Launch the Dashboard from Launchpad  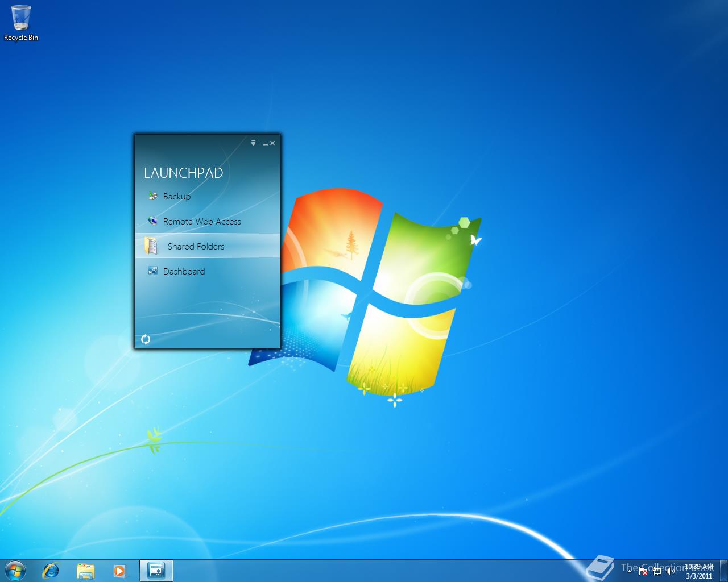click(208, 271)
